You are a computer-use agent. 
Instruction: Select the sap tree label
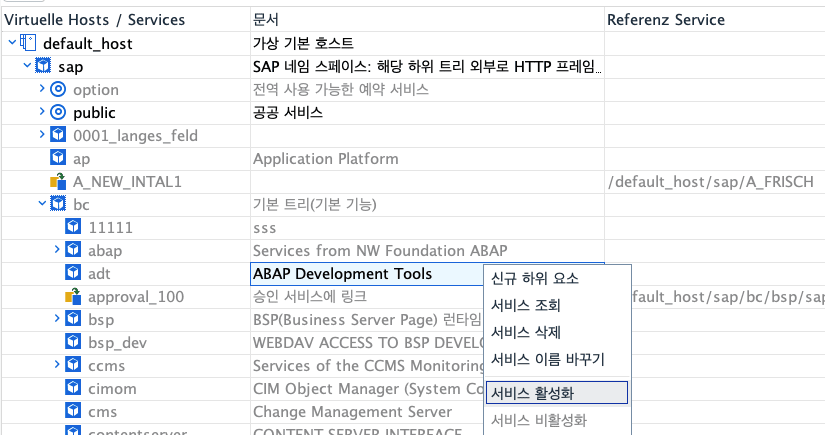click(71, 67)
